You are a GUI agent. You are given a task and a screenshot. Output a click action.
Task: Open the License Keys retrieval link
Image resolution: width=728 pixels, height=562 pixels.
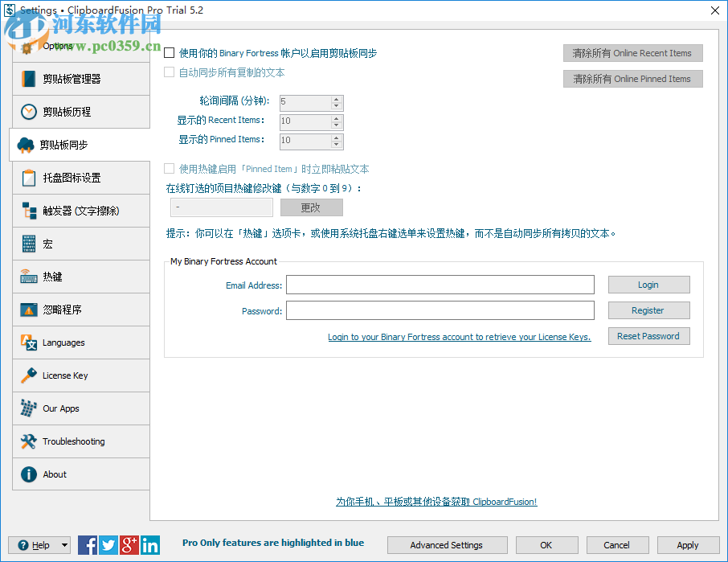tap(459, 336)
